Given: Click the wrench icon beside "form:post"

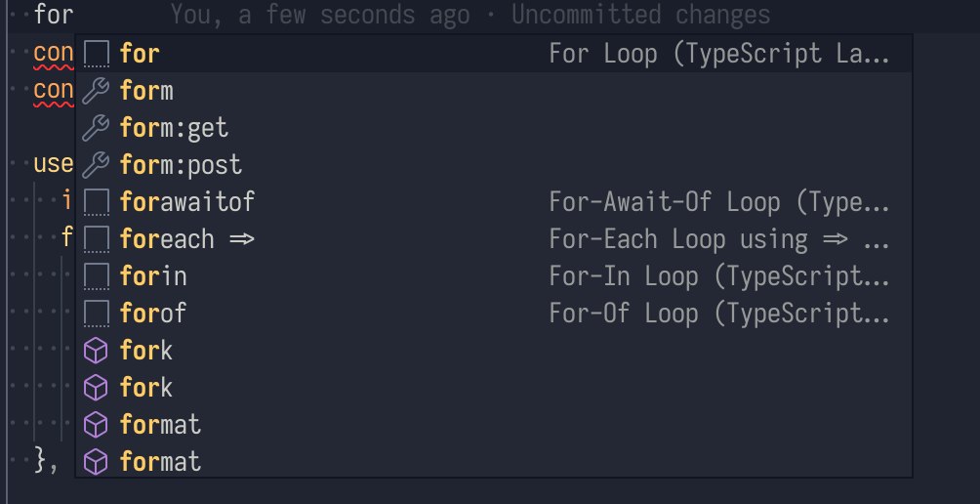Looking at the screenshot, I should tap(96, 165).
